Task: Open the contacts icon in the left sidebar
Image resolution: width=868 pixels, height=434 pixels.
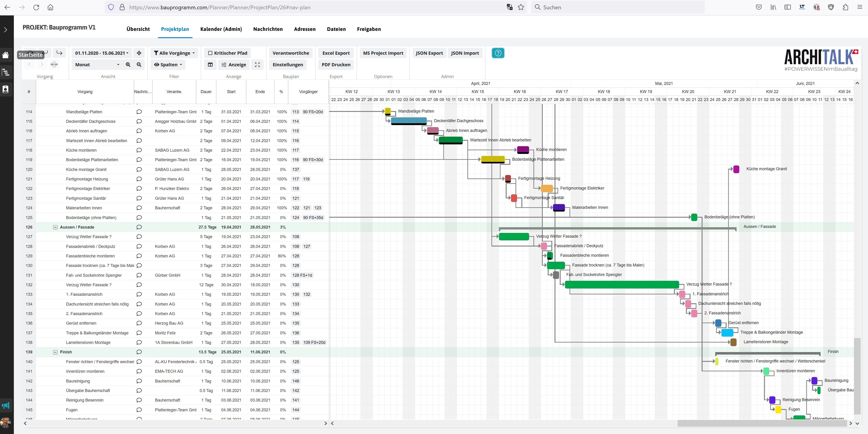Action: (x=5, y=89)
